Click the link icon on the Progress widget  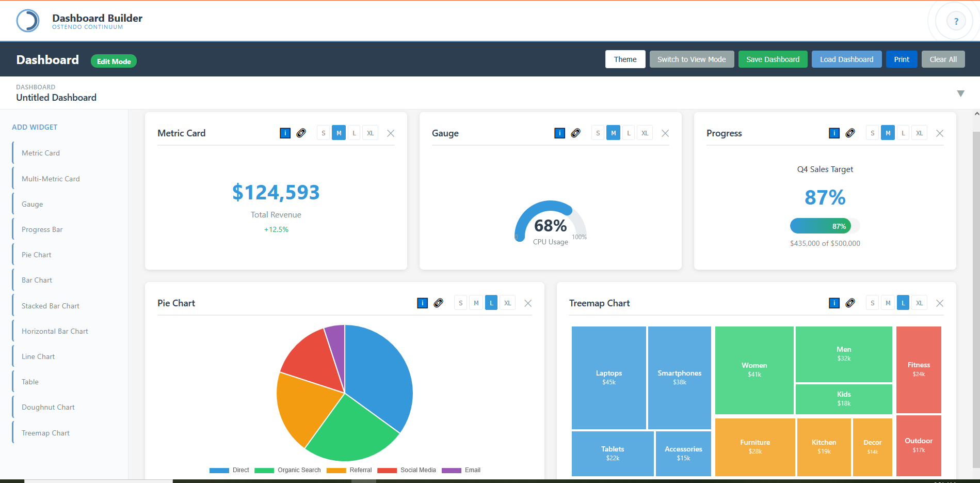[850, 133]
